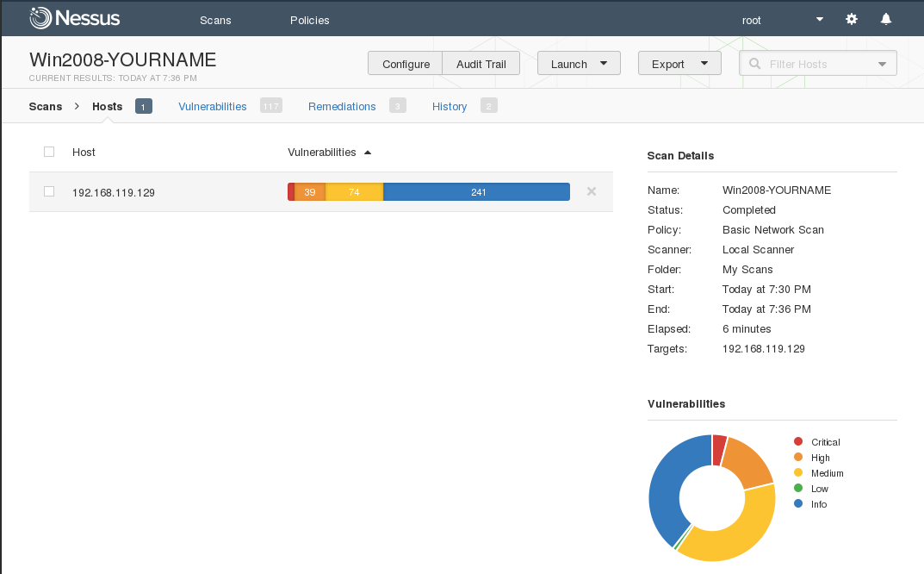This screenshot has width=924, height=574.
Task: Open the Audit Trail
Action: coord(481,63)
